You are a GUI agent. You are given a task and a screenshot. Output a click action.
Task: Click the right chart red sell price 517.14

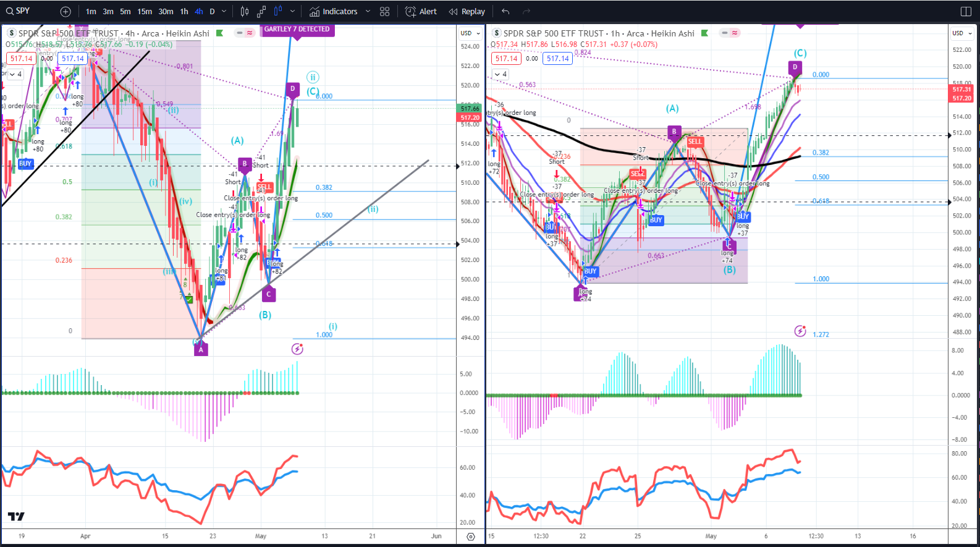pyautogui.click(x=506, y=59)
